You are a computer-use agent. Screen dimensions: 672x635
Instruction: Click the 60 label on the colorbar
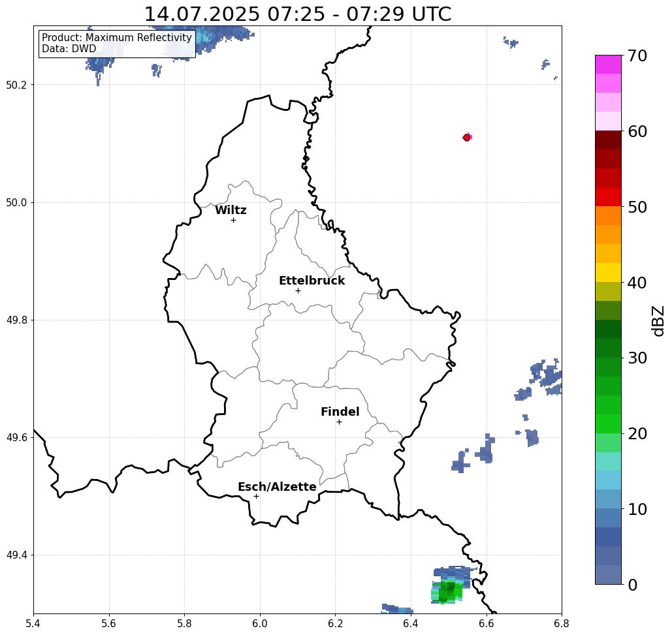pos(637,131)
